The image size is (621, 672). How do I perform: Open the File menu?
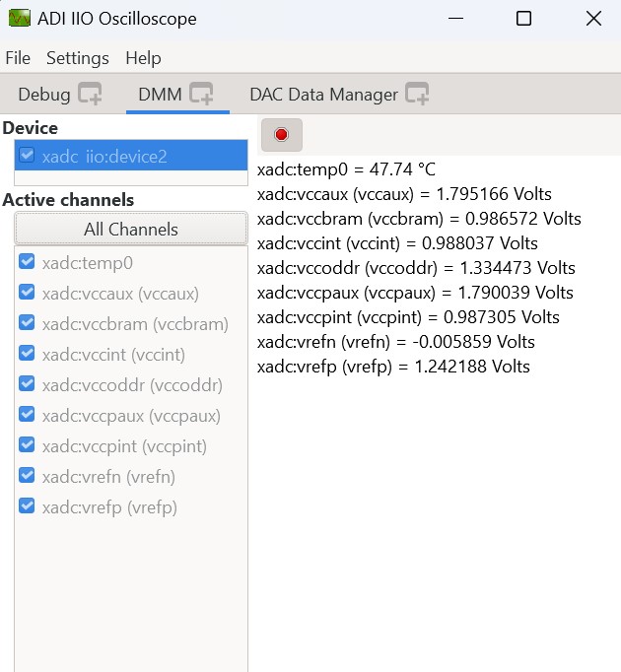(18, 58)
